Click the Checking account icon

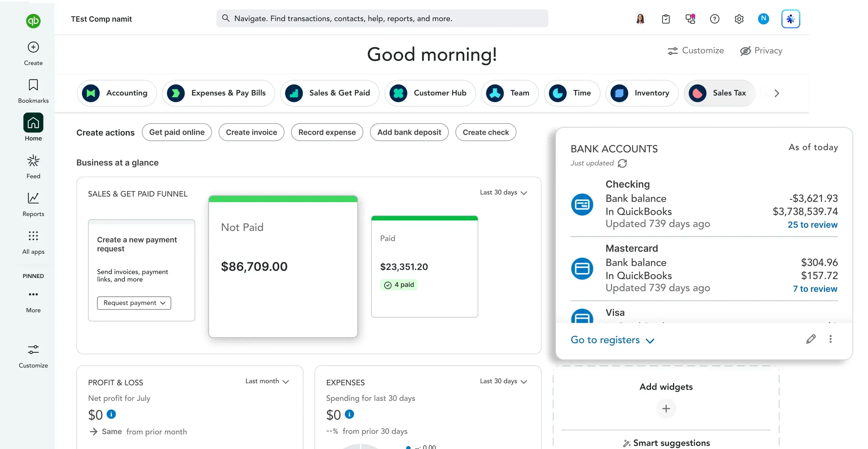pos(582,204)
